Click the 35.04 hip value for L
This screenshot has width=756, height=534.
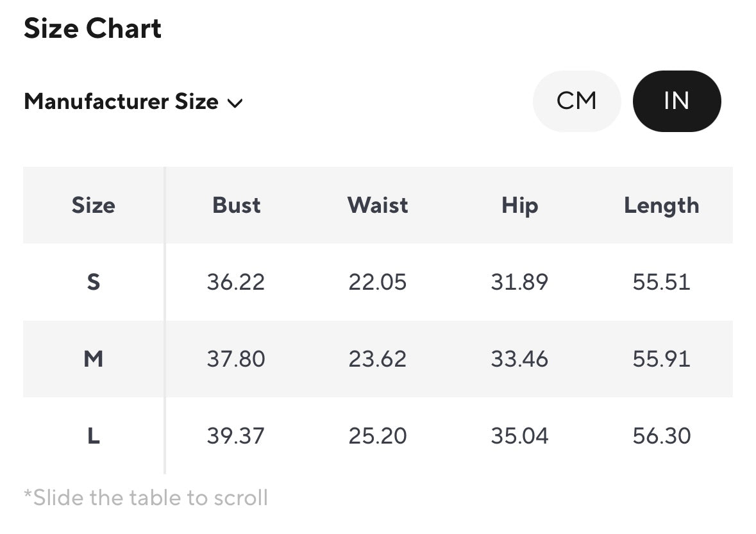point(519,436)
